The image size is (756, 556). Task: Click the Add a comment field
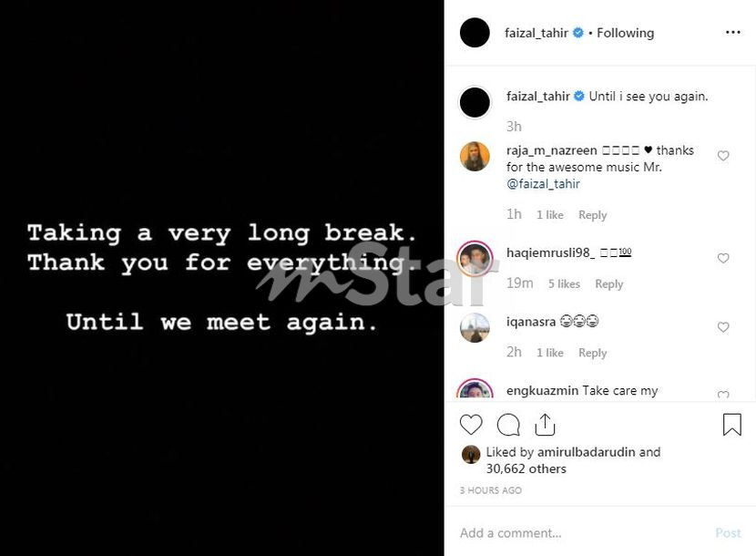583,533
